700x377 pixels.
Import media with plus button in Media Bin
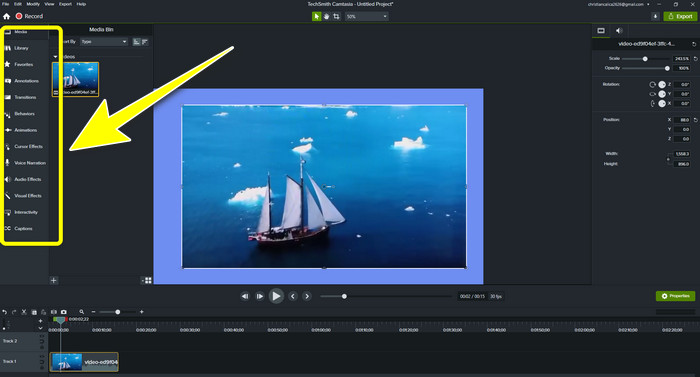tap(54, 281)
